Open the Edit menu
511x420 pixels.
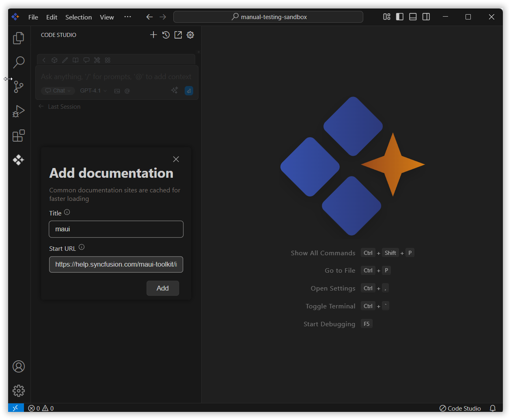(52, 17)
